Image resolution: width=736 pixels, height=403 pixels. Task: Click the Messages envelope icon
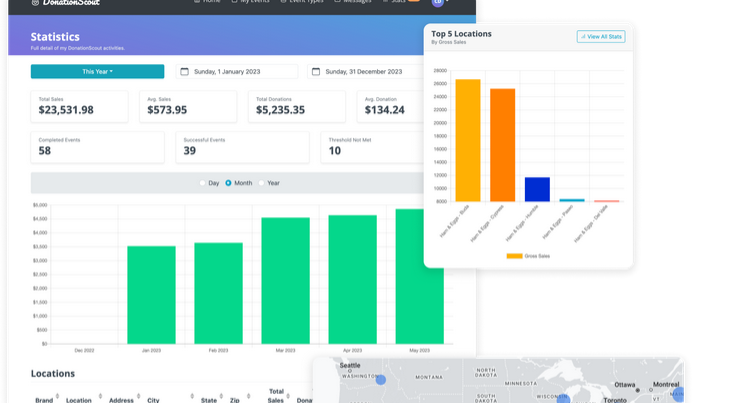[338, 2]
